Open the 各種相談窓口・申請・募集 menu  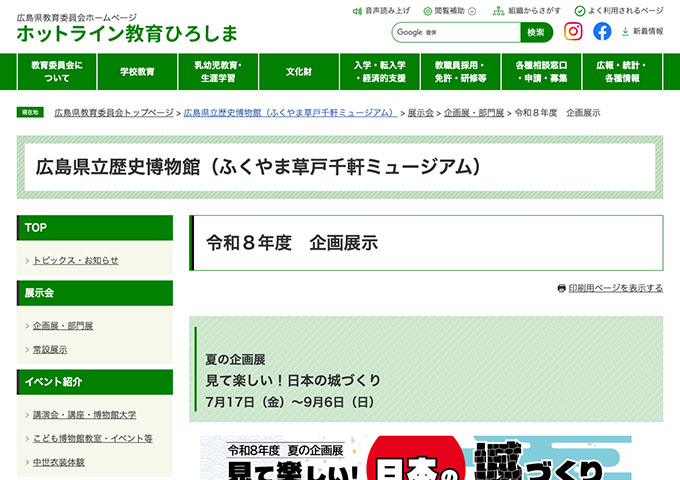(541, 72)
